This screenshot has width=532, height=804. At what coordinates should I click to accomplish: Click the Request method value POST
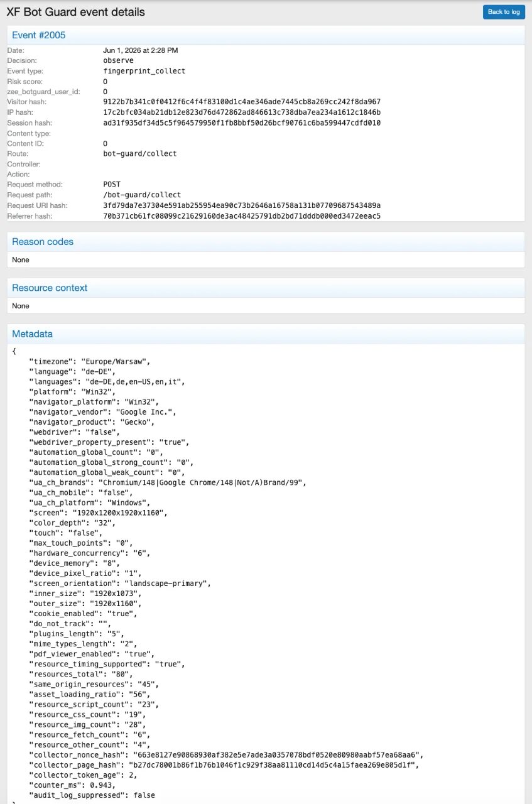pyautogui.click(x=112, y=185)
